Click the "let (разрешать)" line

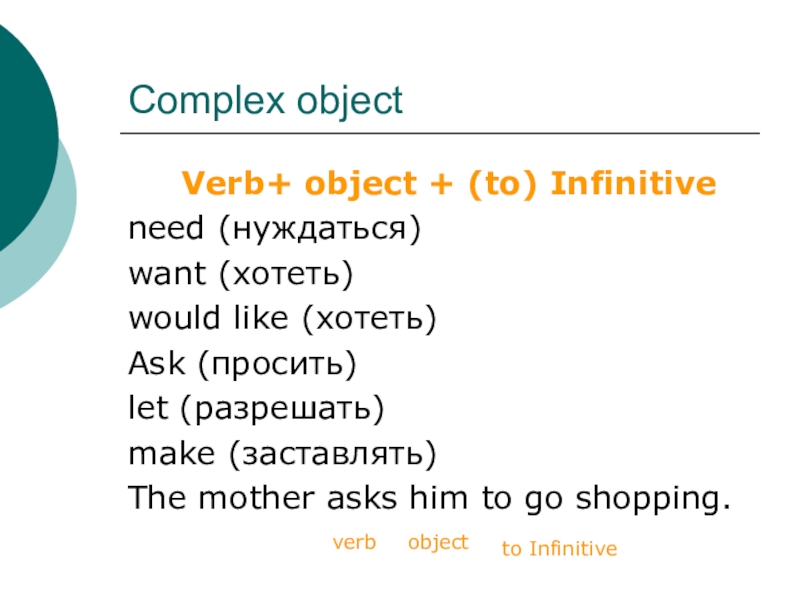click(256, 409)
